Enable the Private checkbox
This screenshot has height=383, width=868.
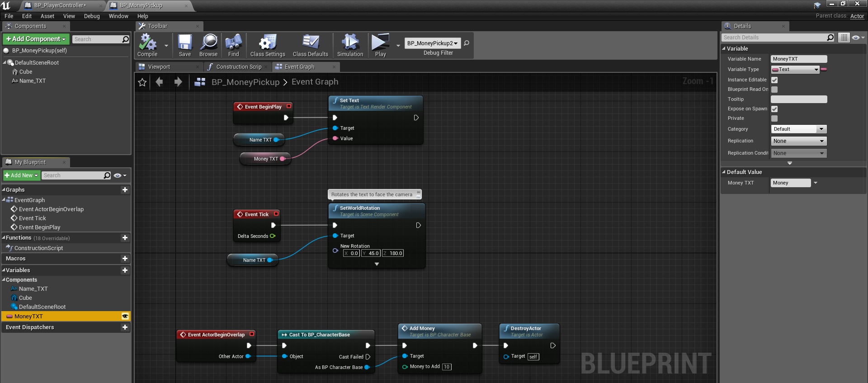tap(774, 118)
